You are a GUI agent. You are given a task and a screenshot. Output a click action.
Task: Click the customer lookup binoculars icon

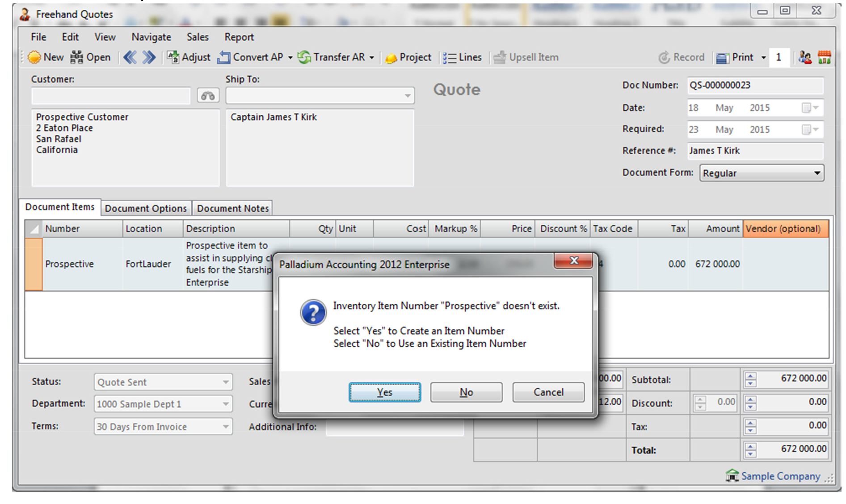tap(208, 96)
